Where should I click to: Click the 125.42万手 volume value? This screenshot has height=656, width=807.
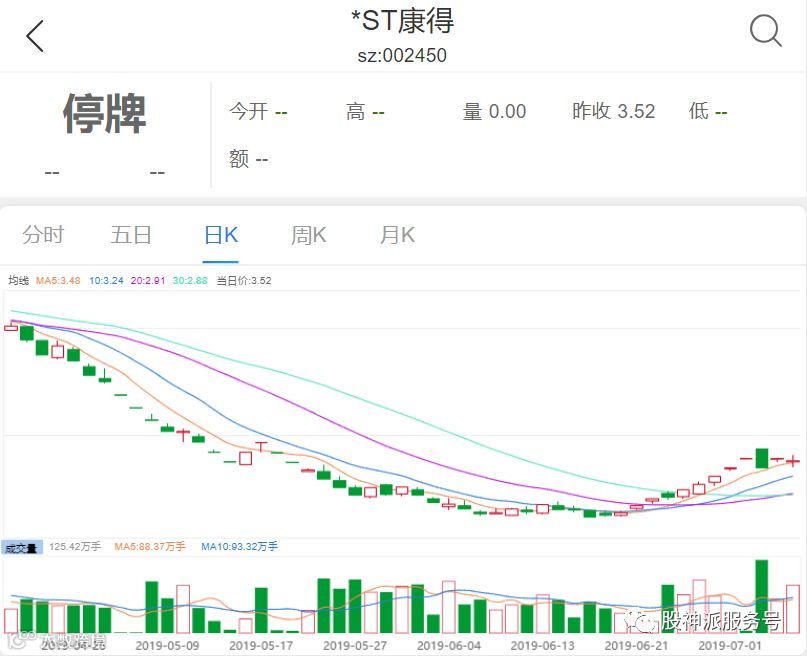pyautogui.click(x=75, y=546)
